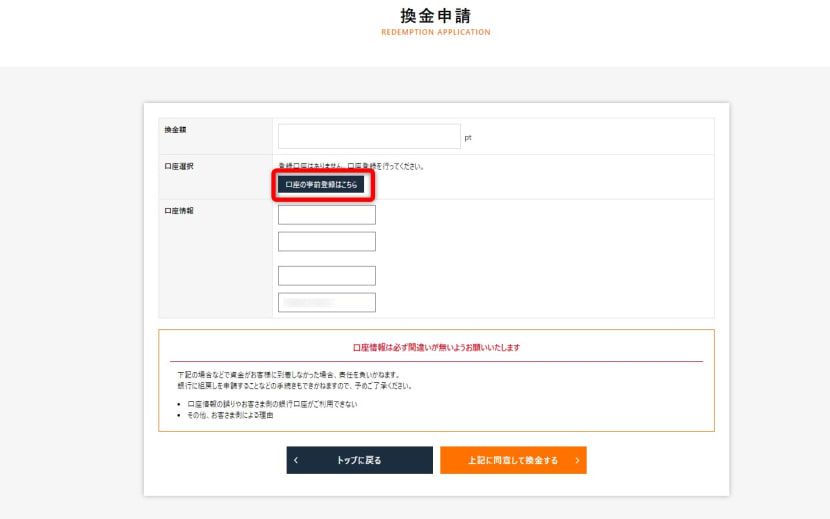
Task: Click the 口座選択 row label
Action: [179, 166]
